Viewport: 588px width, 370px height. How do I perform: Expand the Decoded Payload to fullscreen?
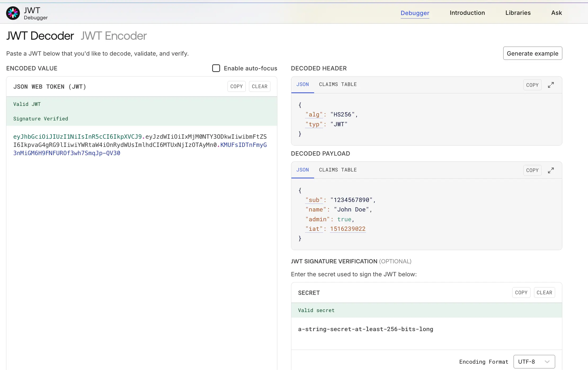tap(551, 170)
